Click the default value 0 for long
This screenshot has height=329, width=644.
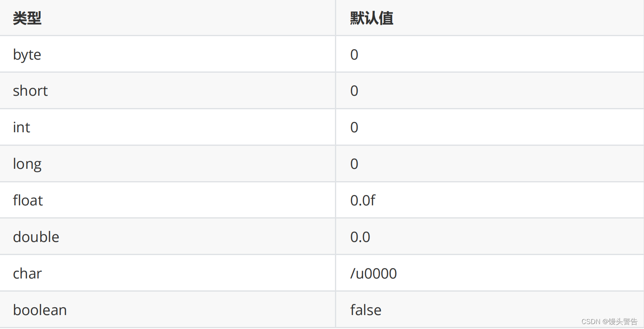coord(354,164)
